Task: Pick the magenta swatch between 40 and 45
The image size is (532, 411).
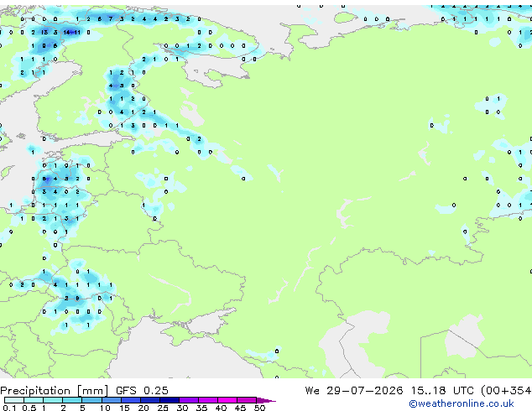Action: 227,400
